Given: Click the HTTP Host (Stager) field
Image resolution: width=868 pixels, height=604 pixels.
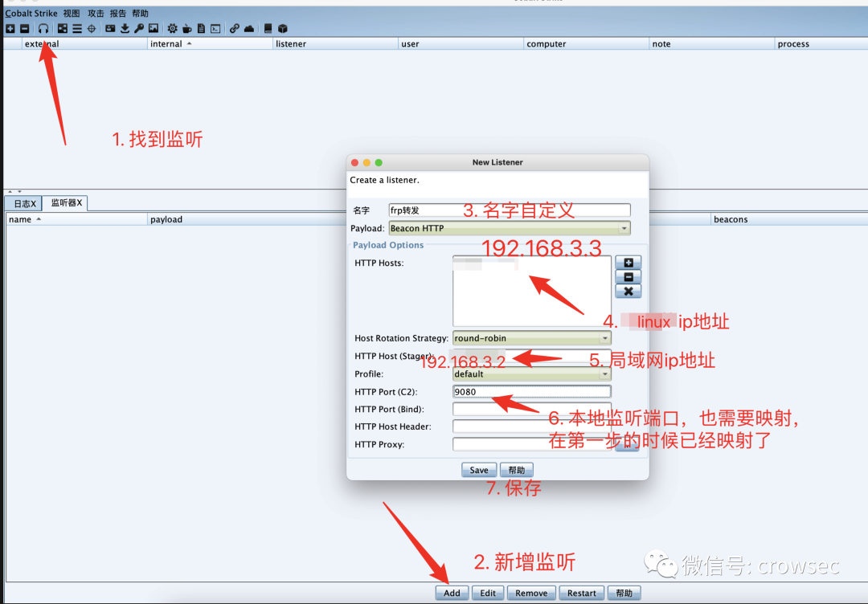Looking at the screenshot, I should tap(531, 356).
